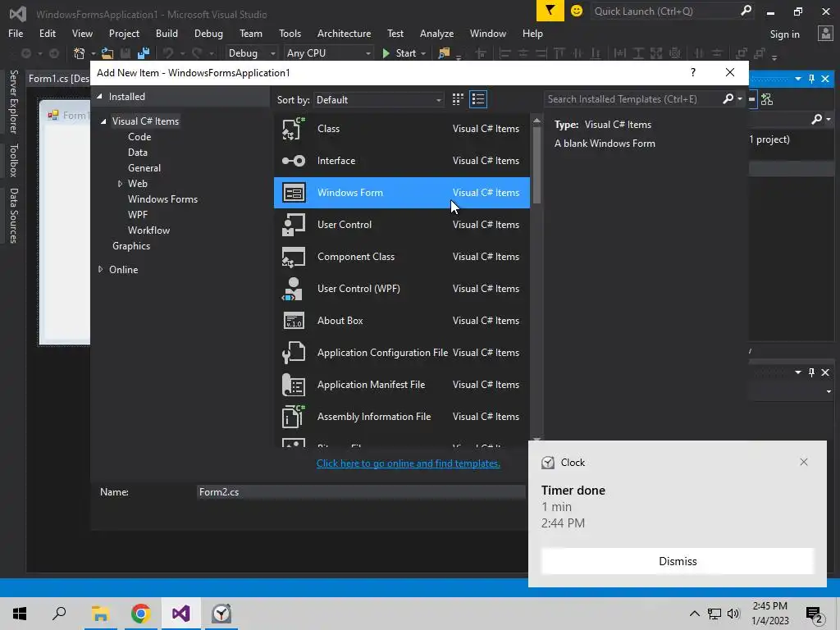Image resolution: width=840 pixels, height=630 pixels.
Task: Open the Architecture menu
Action: [344, 33]
